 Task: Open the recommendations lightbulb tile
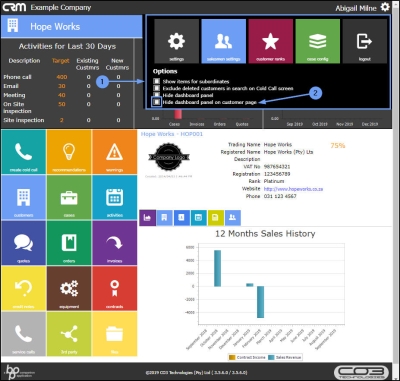[69, 152]
